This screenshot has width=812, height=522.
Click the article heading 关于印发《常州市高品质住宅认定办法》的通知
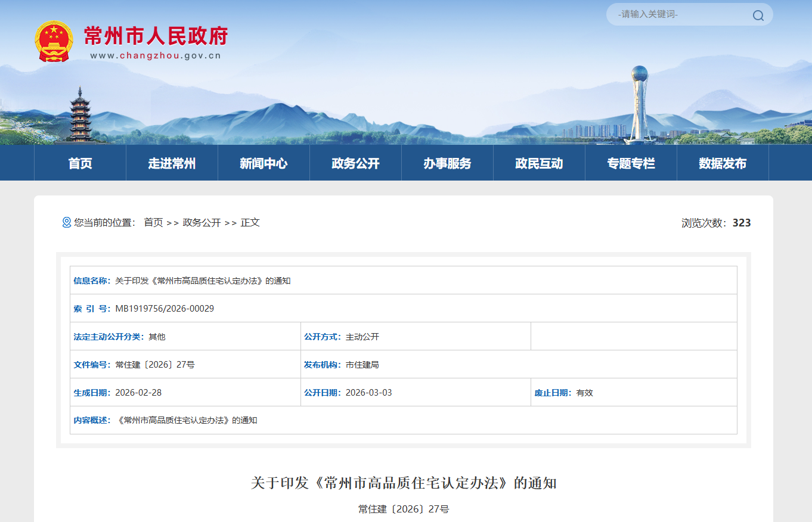404,483
